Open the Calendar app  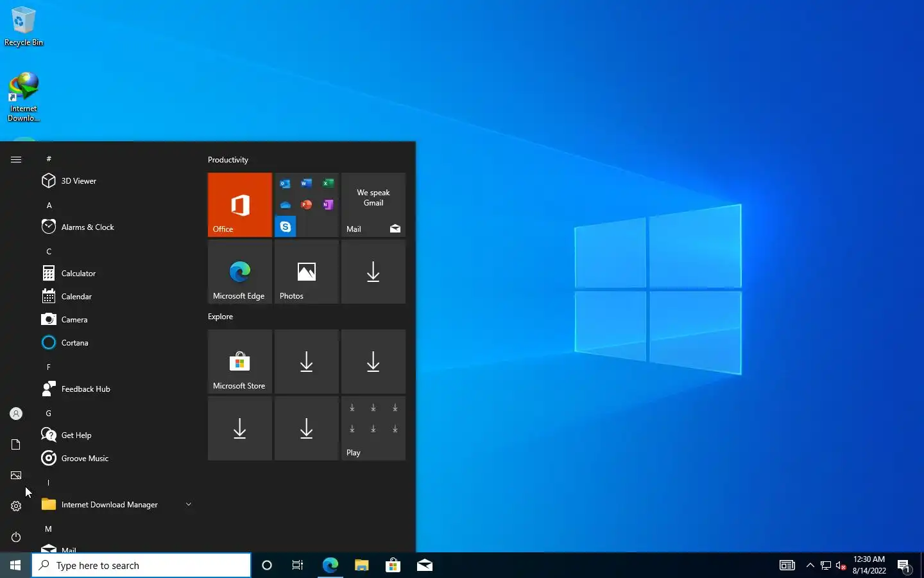(116, 297)
